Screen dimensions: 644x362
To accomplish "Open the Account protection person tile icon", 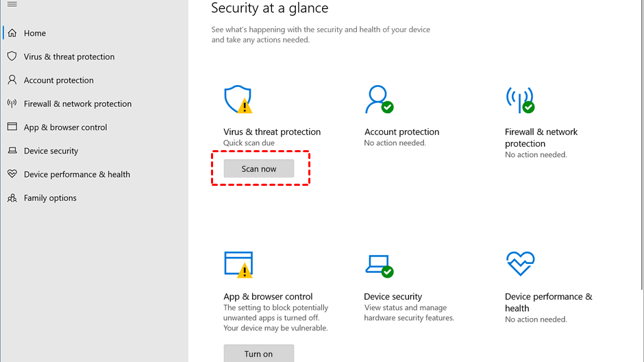I will (x=378, y=99).
